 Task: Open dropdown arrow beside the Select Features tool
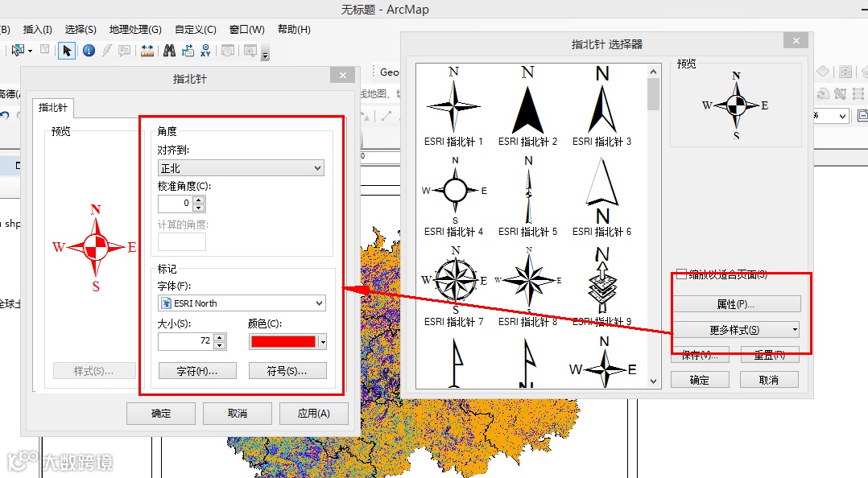tap(30, 51)
